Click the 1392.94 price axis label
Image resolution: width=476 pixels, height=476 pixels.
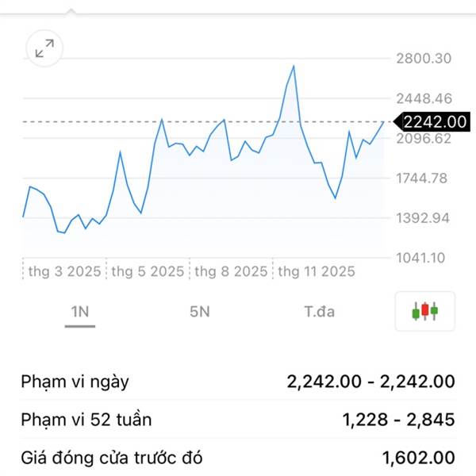pyautogui.click(x=423, y=217)
